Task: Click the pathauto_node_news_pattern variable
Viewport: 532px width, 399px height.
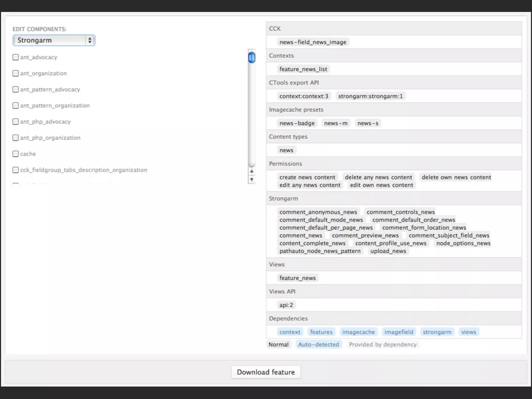Action: click(x=320, y=251)
